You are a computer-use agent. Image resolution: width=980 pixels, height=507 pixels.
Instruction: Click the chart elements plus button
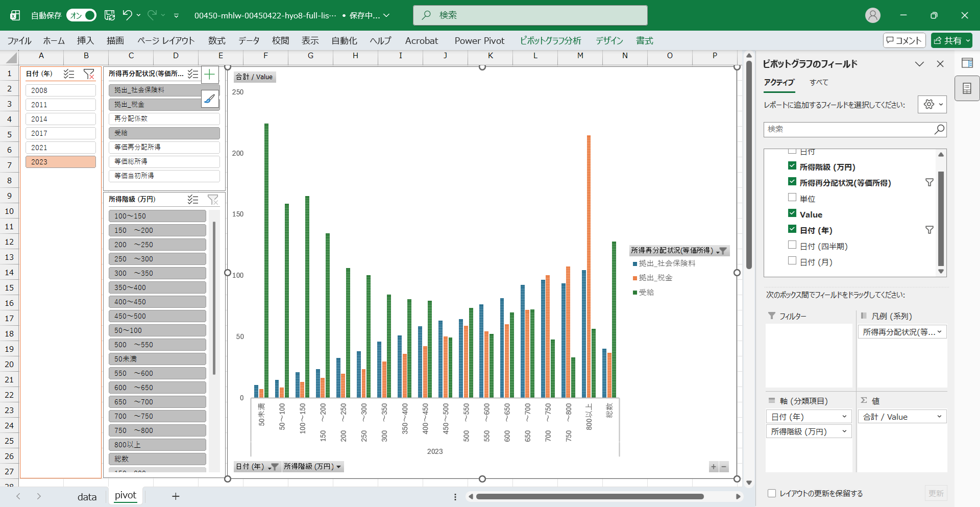click(x=210, y=75)
